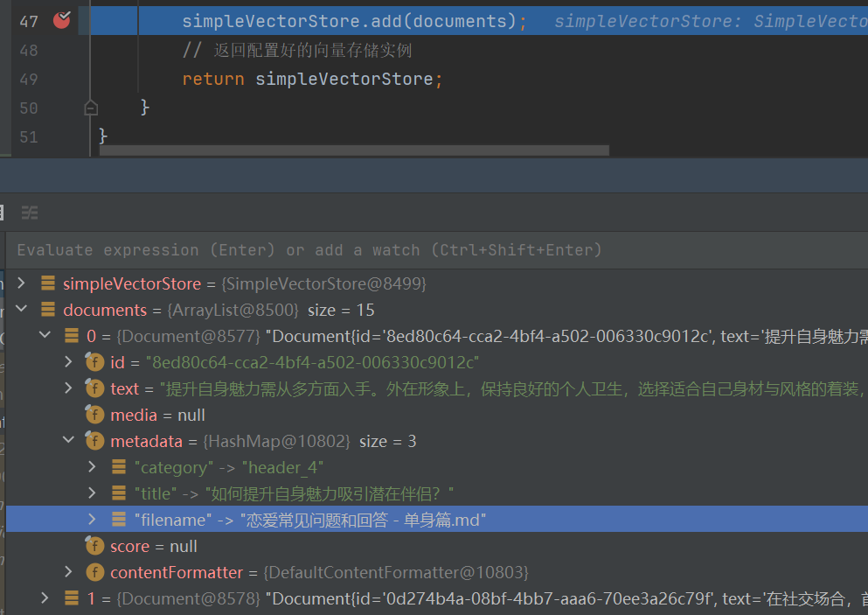Click the field icon next to id
Screen dimensions: 868x615
[x=94, y=362]
